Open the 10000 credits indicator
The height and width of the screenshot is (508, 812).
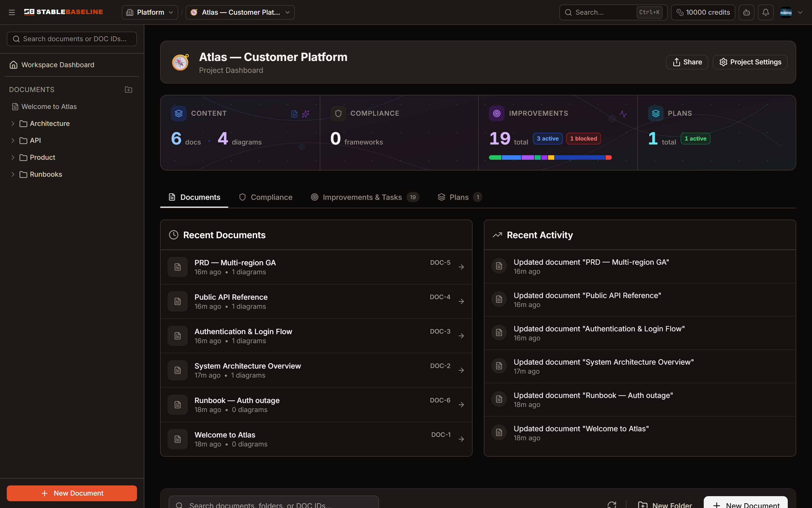click(703, 12)
